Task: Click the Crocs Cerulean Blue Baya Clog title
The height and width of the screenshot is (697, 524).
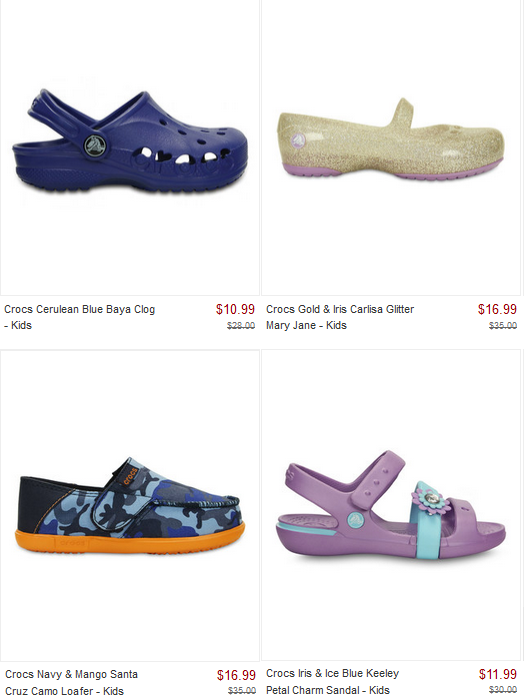Action: point(80,317)
